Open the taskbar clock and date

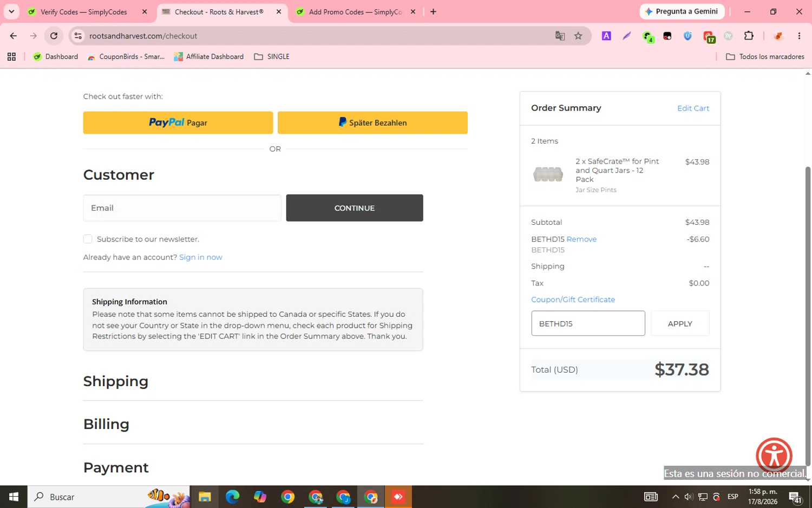click(x=763, y=497)
